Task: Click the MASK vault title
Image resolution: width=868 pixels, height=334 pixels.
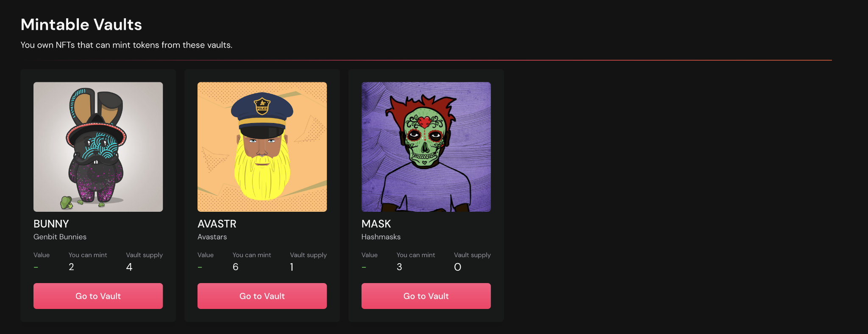Action: coord(376,224)
